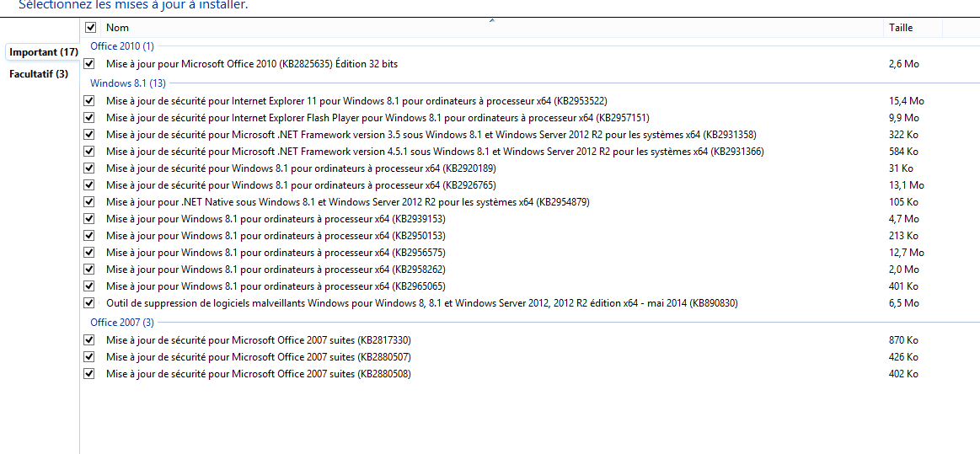Screen dimensions: 980x454
Task: Select the Office 2010 KB2825635 update row text
Action: coord(252,64)
